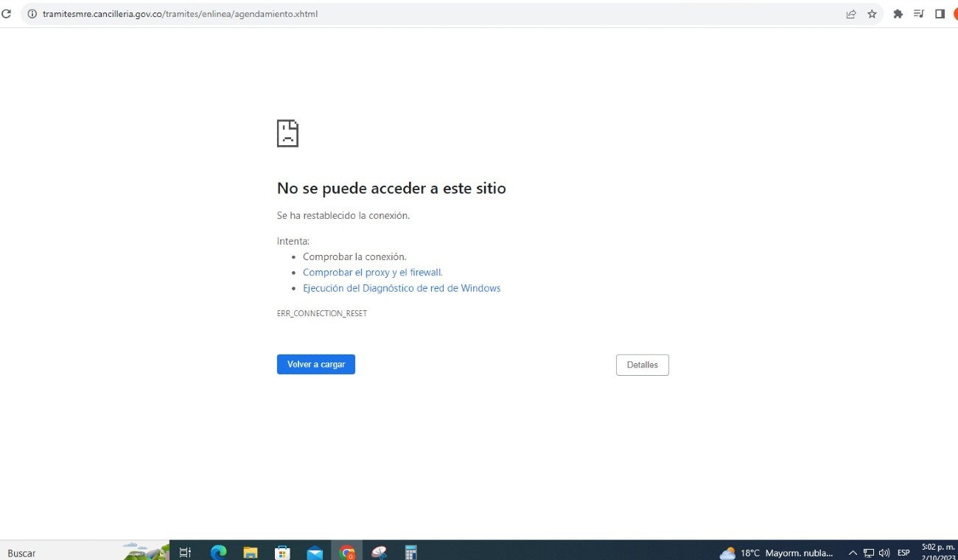This screenshot has width=958, height=560.
Task: Open the Chrome profile avatar
Action: pos(955,13)
